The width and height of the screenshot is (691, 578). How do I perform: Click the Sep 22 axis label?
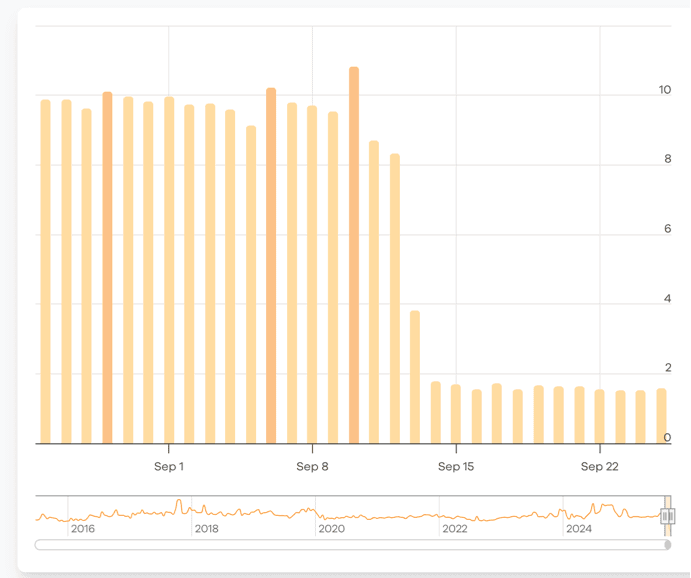(x=599, y=467)
